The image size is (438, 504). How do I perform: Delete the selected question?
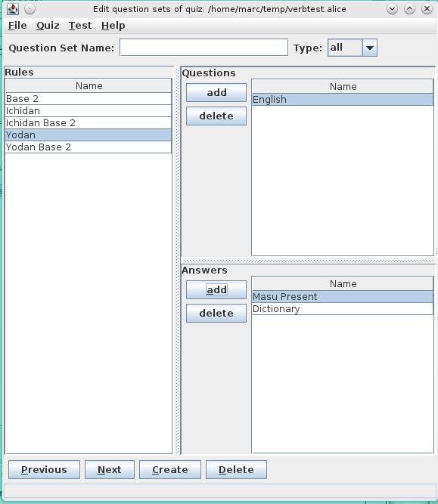[x=216, y=116]
